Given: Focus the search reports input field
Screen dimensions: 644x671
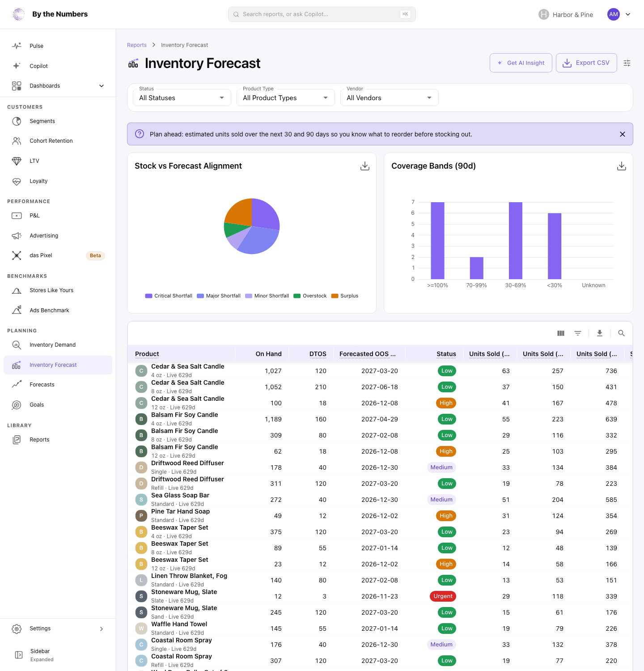Looking at the screenshot, I should [x=322, y=14].
